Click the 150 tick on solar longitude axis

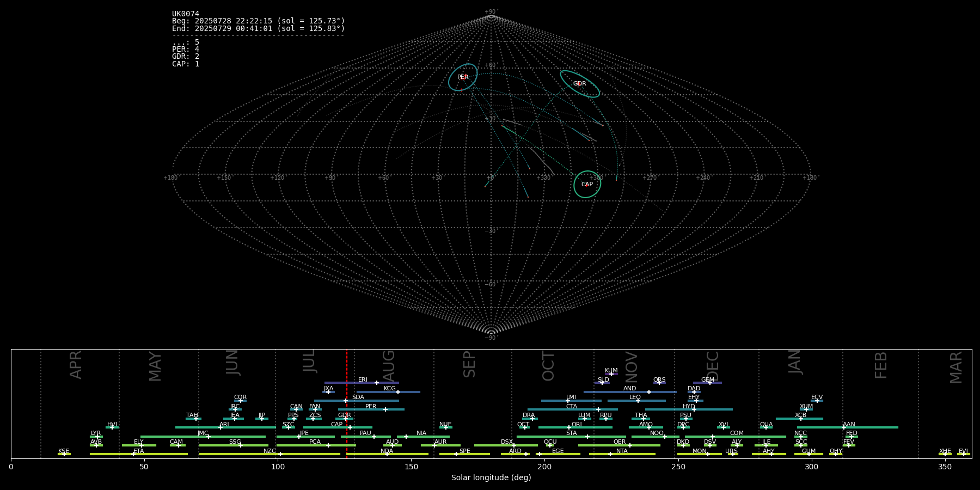411,467
